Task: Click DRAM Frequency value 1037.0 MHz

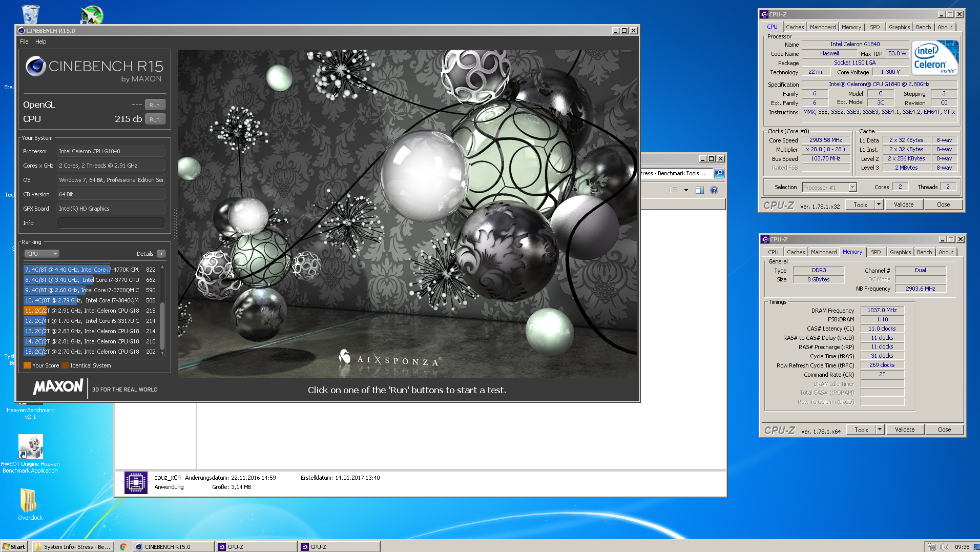Action: [882, 310]
